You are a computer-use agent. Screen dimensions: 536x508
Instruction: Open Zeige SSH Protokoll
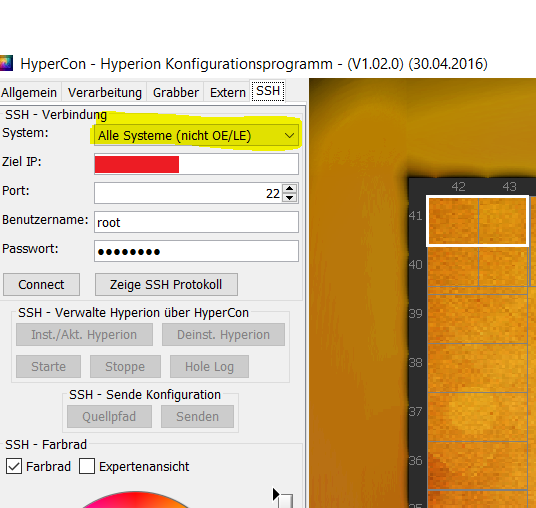166,284
